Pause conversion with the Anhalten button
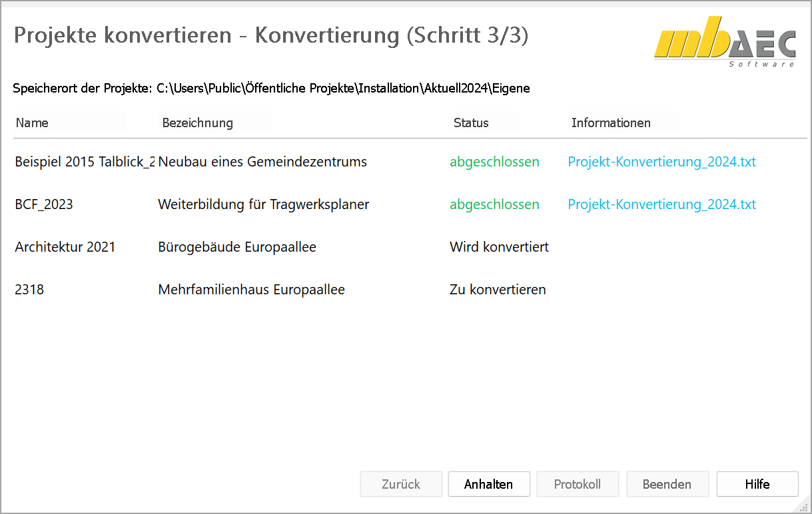Viewport: 812px width, 514px height. tap(489, 484)
